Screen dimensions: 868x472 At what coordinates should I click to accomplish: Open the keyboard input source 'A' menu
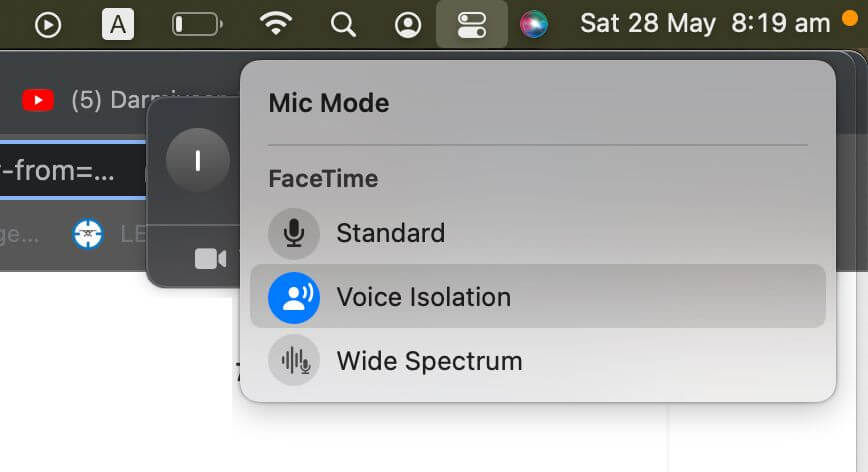(x=118, y=24)
